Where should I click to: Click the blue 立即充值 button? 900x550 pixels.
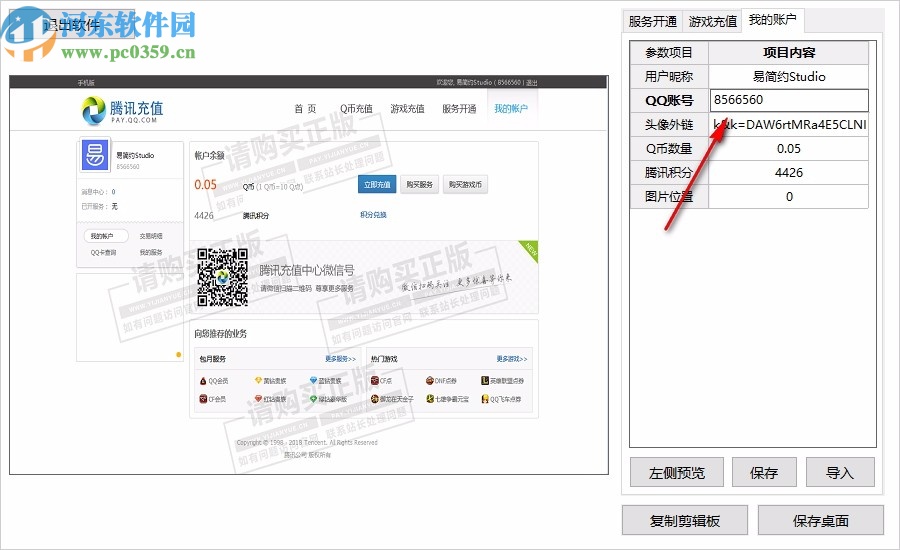coord(377,184)
